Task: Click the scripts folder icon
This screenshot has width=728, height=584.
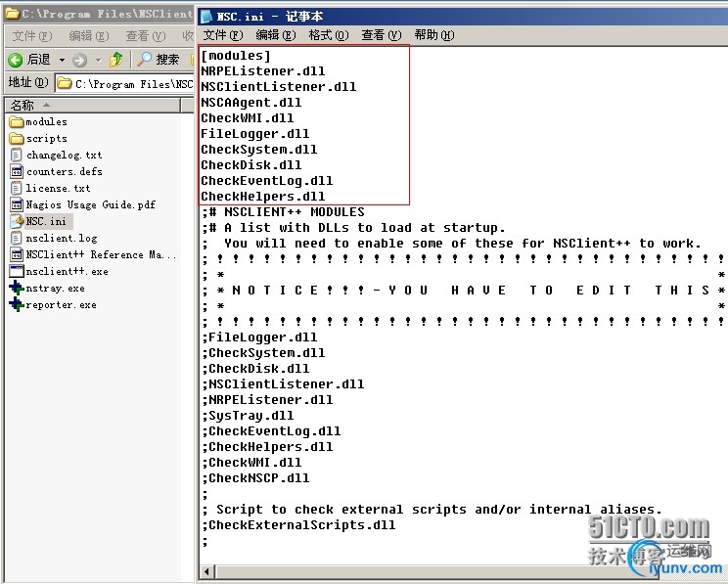Action: click(x=17, y=138)
